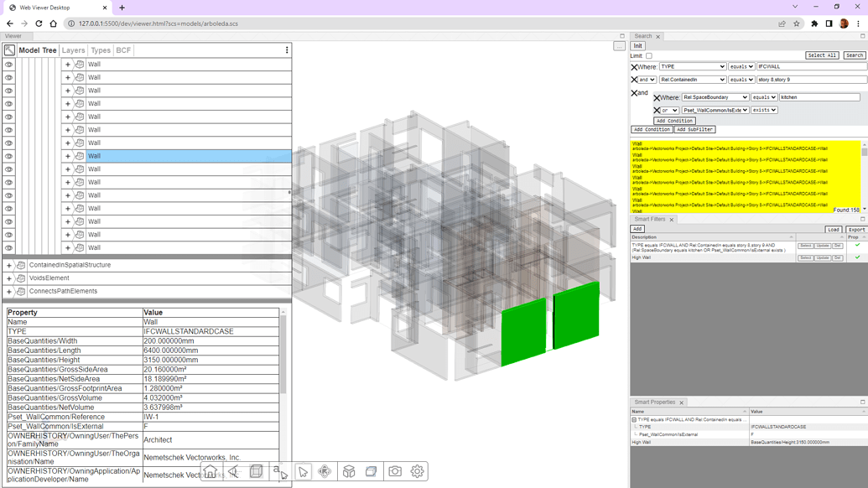The height and width of the screenshot is (488, 868).
Task: Click Export in Smart Filters panel
Action: 856,229
